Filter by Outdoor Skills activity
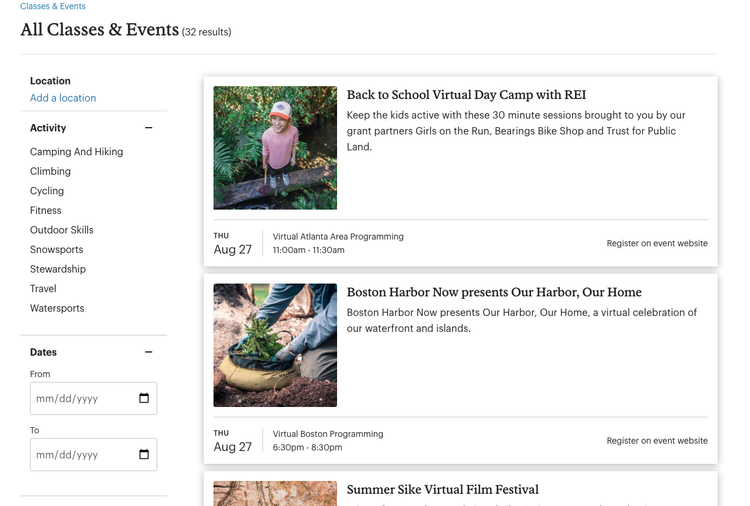750x506 pixels. [x=61, y=230]
